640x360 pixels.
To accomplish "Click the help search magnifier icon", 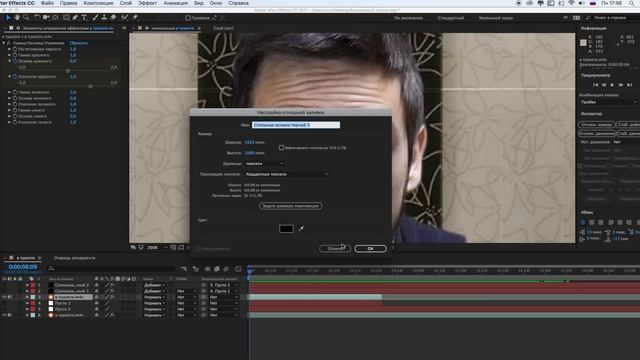I will click(x=588, y=18).
